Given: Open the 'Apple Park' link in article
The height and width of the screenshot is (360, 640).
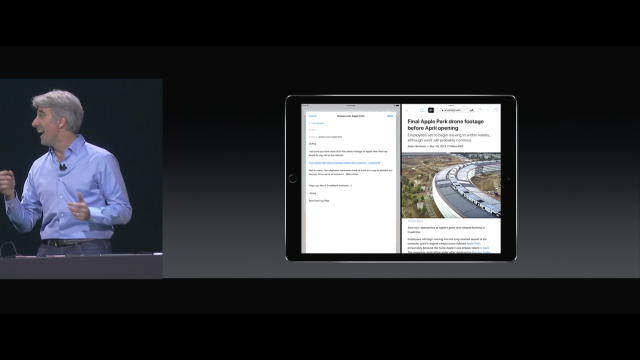Looking at the screenshot, I should (473, 243).
